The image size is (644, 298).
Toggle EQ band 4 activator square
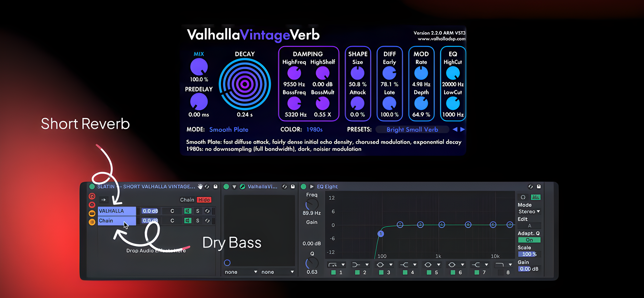pos(405,273)
